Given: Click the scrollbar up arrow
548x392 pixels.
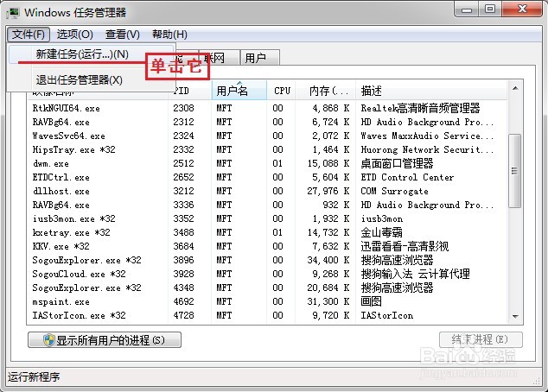Looking at the screenshot, I should click(x=515, y=88).
